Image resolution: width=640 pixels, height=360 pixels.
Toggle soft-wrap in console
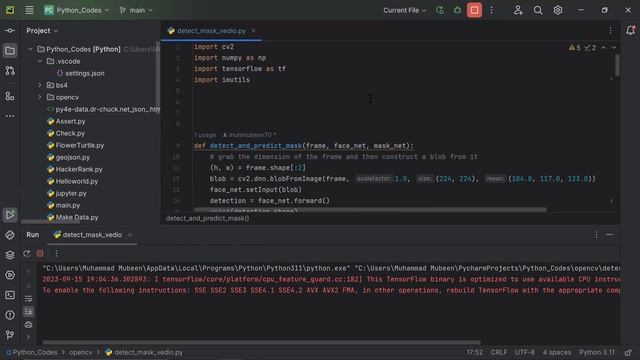pyautogui.click(x=28, y=299)
